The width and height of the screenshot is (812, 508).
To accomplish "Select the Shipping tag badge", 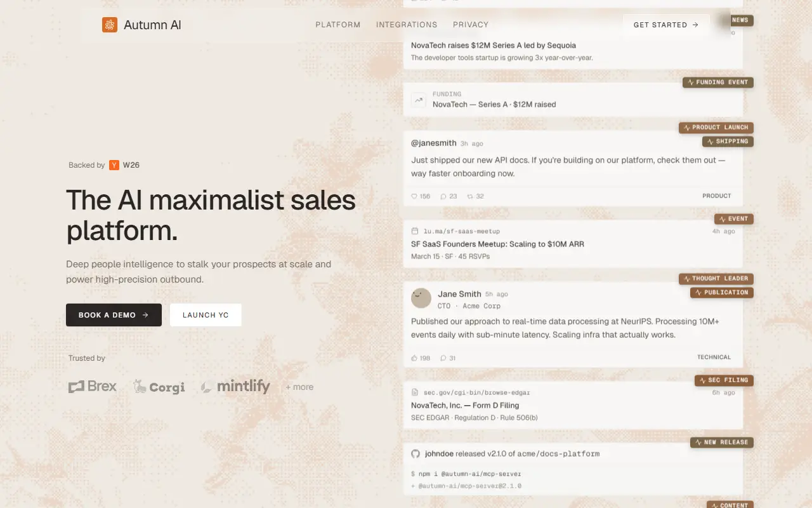I will [728, 142].
